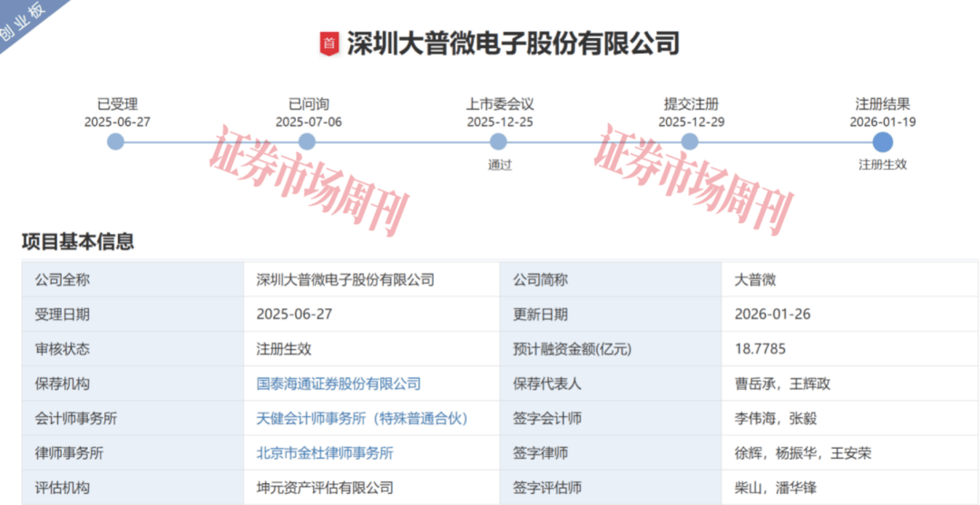Click the value 曹岳承，王辉政
This screenshot has width=980, height=505.
point(782,384)
